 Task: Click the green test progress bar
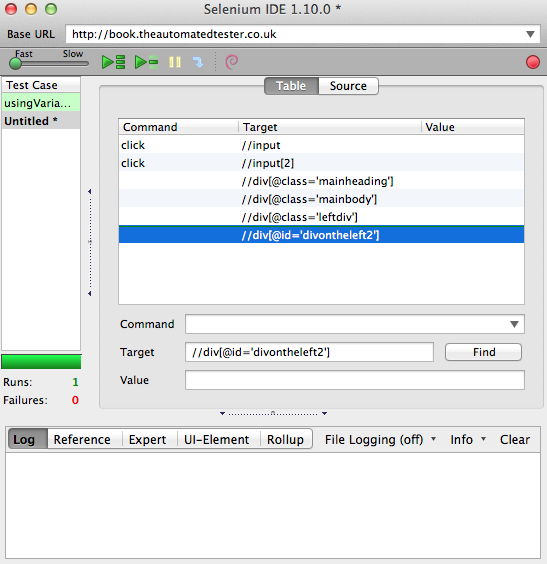[x=41, y=361]
